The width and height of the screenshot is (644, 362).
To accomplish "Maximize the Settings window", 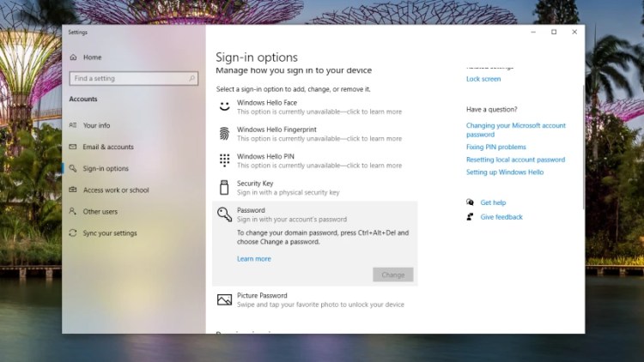I will 554,32.
